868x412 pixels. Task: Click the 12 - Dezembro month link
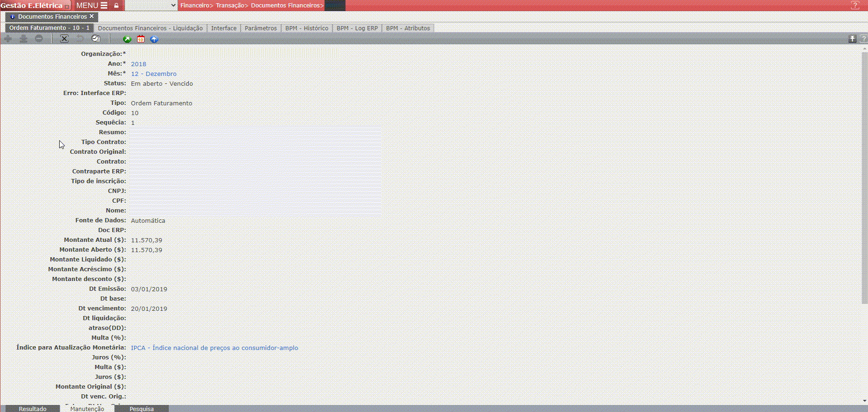153,74
